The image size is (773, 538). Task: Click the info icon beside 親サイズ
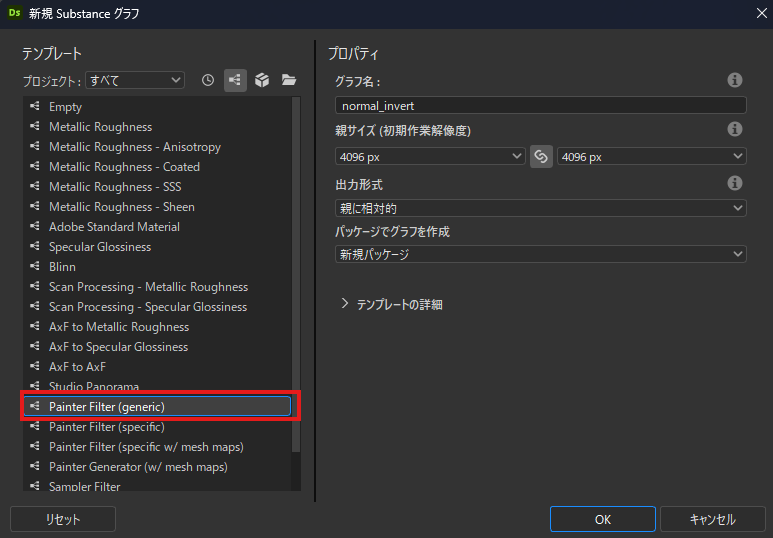click(x=735, y=129)
